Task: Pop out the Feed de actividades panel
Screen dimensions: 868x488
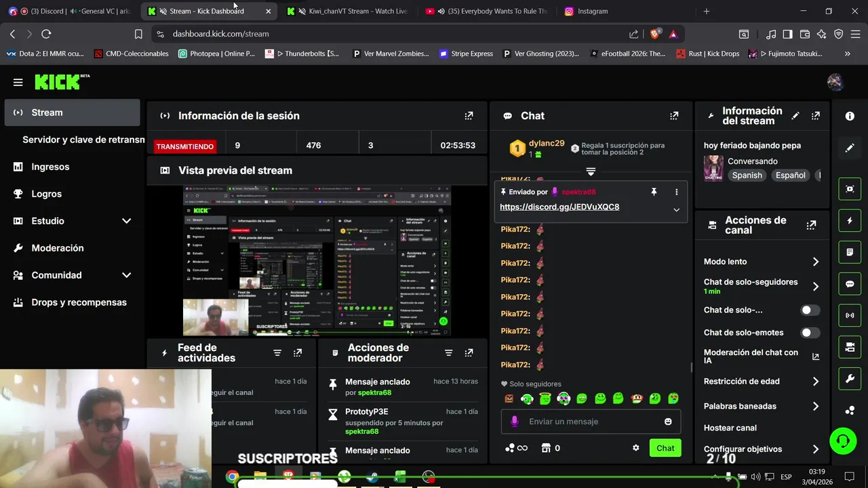Action: tap(298, 353)
